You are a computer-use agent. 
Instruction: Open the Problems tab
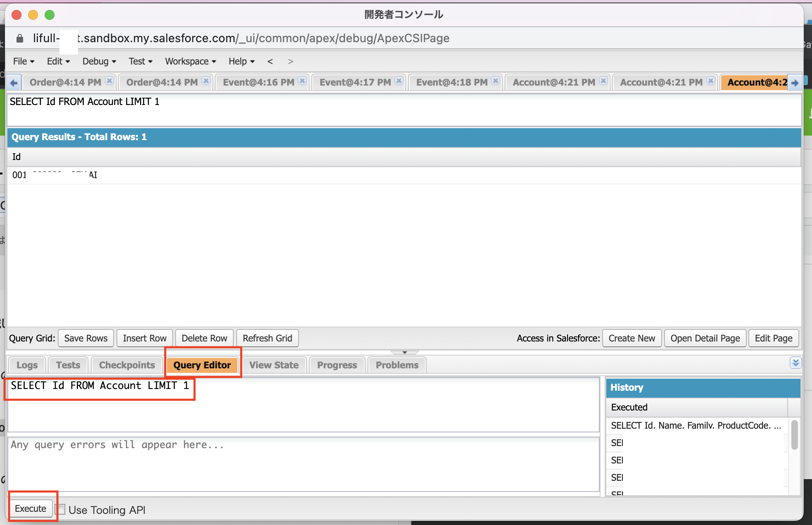[397, 365]
